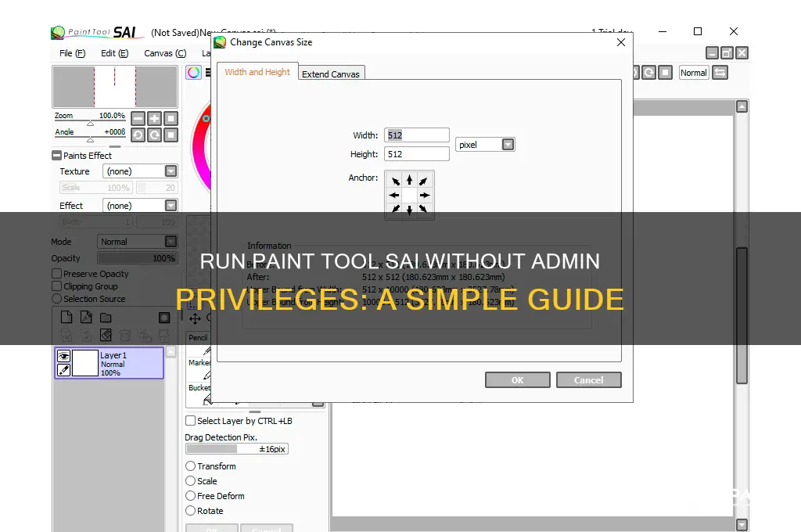Screen dimensions: 801x532
Task: Cancel the Change Canvas Size dialog
Action: coord(588,380)
